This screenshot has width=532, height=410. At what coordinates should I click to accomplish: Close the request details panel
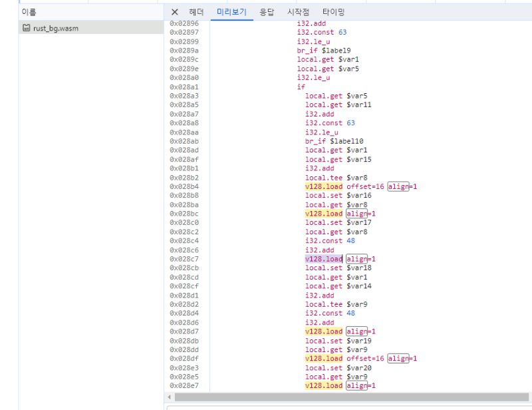tap(175, 12)
